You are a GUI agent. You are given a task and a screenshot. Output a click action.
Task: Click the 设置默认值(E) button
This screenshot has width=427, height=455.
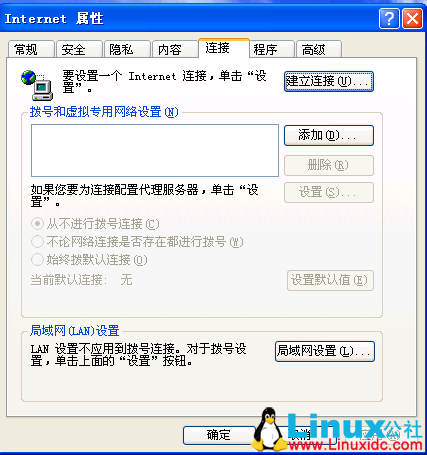coord(330,280)
